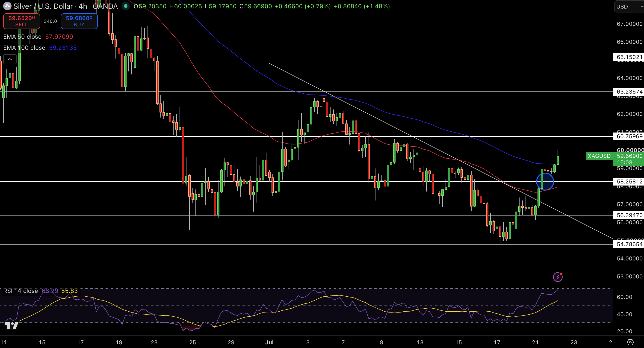Click the RSI value 68.29
The height and width of the screenshot is (348, 644).
point(50,291)
